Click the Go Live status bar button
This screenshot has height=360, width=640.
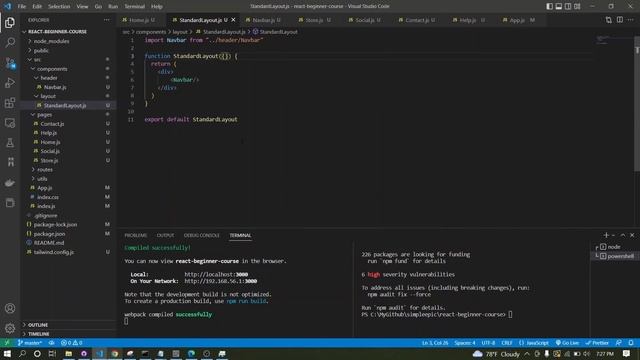[567, 343]
